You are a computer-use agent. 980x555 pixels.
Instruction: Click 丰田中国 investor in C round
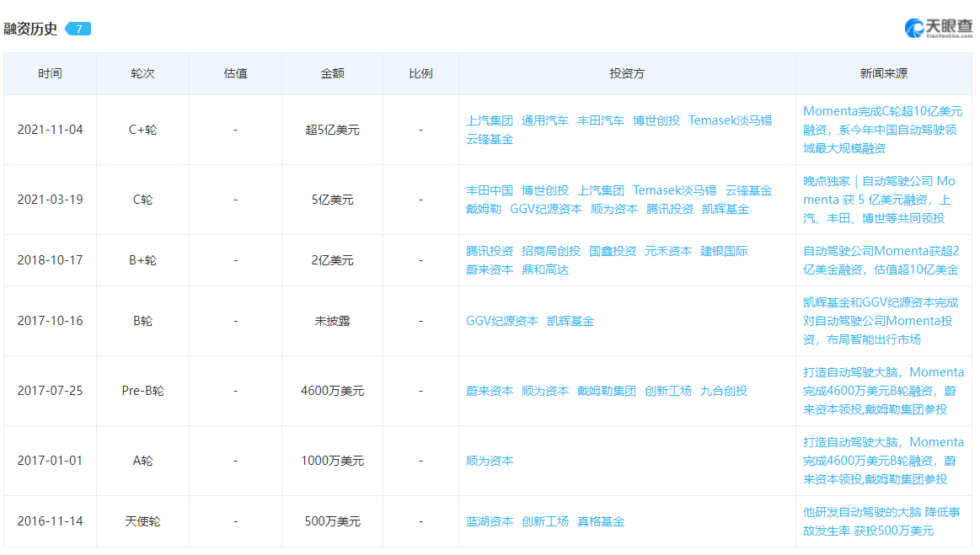click(490, 190)
